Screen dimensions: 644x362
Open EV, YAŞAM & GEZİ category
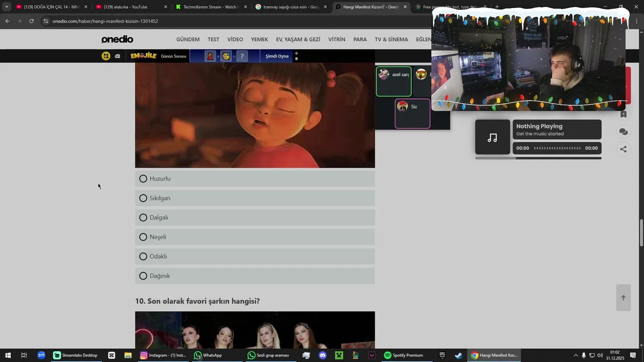(298, 39)
